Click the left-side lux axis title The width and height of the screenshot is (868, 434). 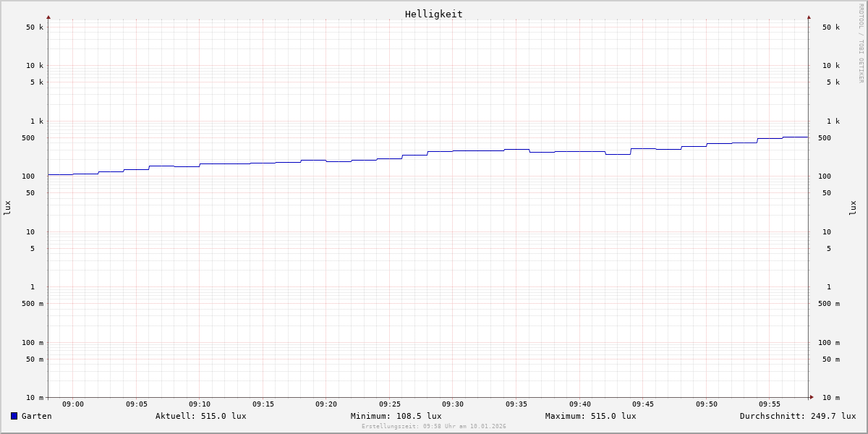click(x=7, y=208)
